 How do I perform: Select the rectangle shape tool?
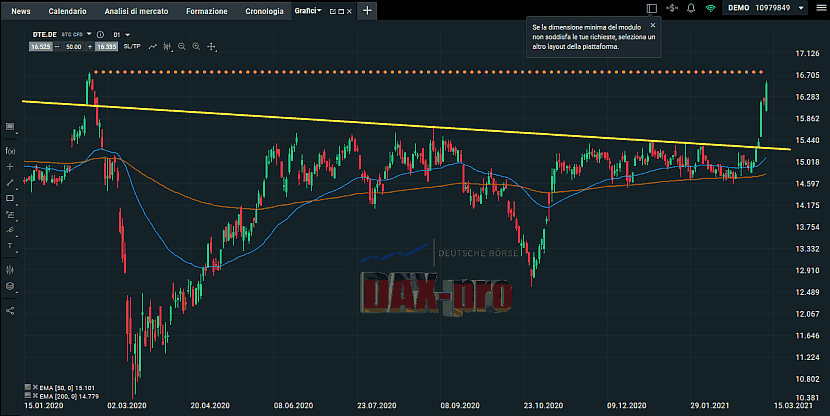coord(10,198)
